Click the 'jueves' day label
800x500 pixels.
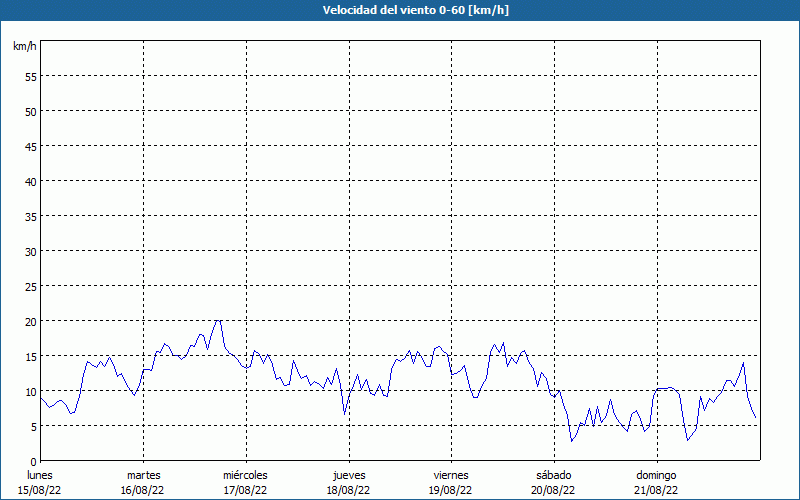click(x=349, y=475)
